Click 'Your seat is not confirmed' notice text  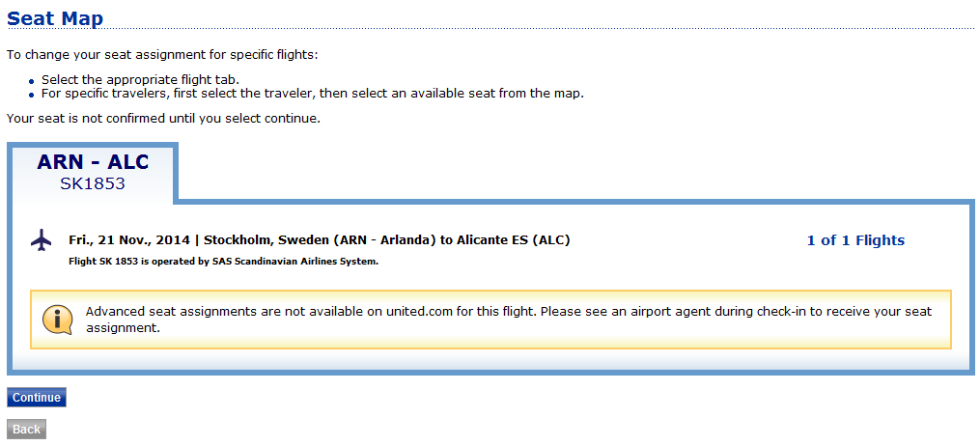point(162,119)
